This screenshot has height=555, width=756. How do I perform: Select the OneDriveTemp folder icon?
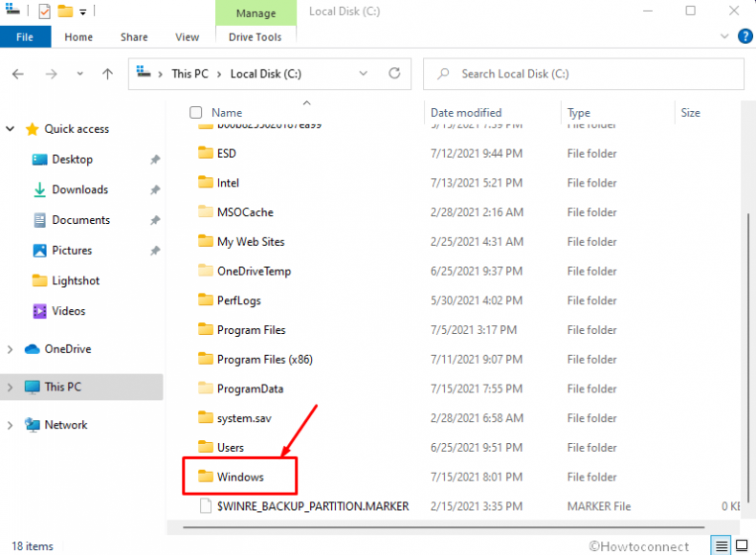click(x=206, y=271)
